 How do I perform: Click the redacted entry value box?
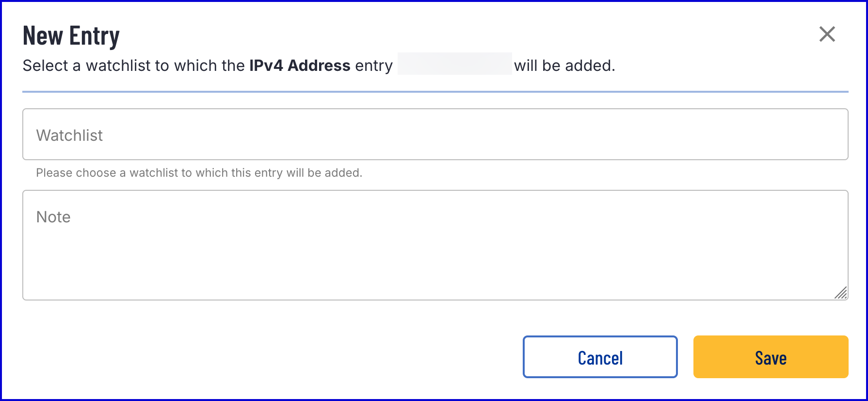pos(454,64)
